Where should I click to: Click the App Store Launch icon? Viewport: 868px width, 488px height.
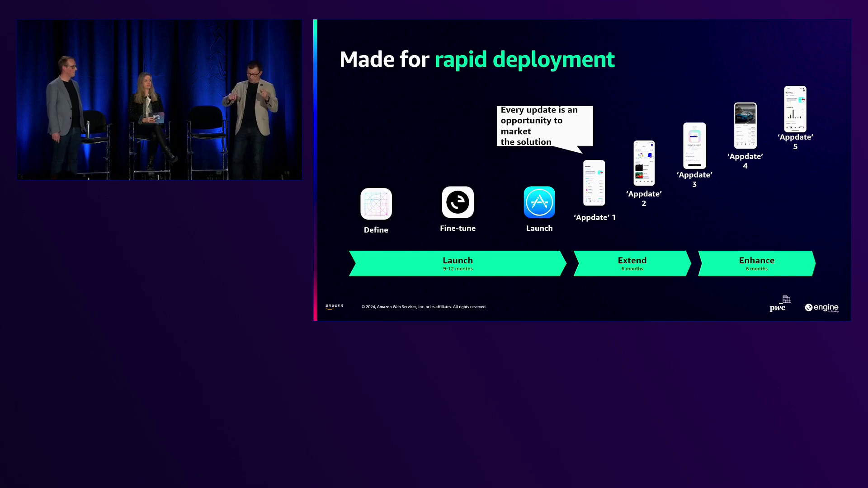coord(539,202)
